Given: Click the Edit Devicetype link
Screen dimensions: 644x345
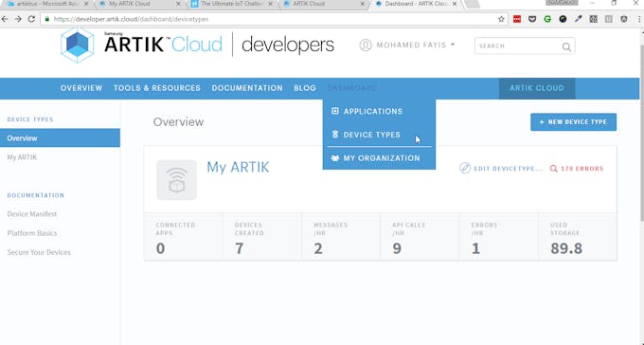Looking at the screenshot, I should tap(508, 169).
